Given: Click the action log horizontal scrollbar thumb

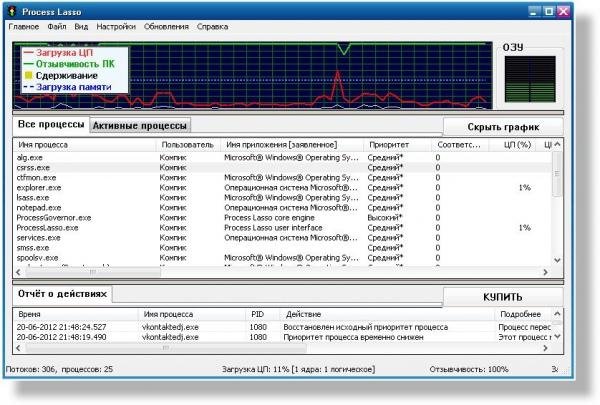Looking at the screenshot, I should [x=166, y=348].
